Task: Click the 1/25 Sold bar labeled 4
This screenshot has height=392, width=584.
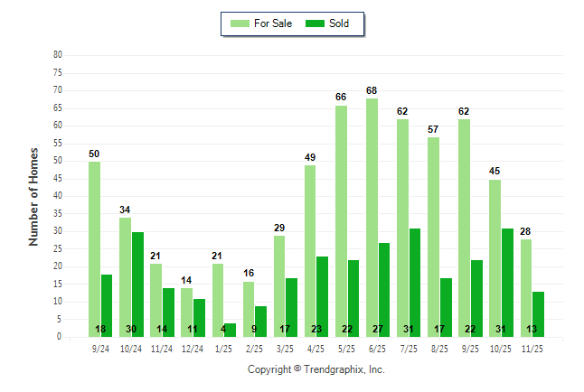Action: pyautogui.click(x=231, y=330)
